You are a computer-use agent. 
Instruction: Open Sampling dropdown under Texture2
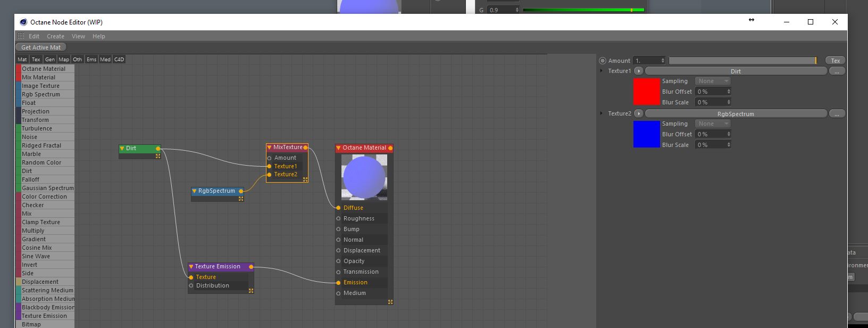pyautogui.click(x=713, y=124)
